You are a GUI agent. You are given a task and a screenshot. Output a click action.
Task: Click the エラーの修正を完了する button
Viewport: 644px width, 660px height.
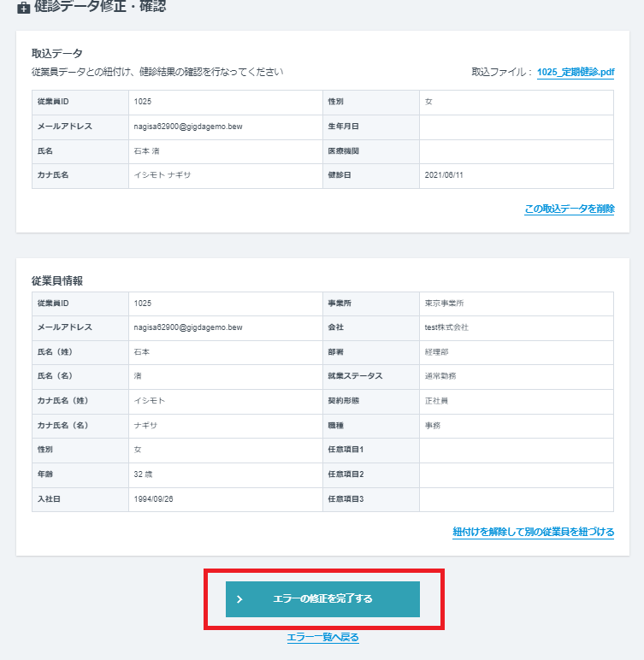pos(322,599)
